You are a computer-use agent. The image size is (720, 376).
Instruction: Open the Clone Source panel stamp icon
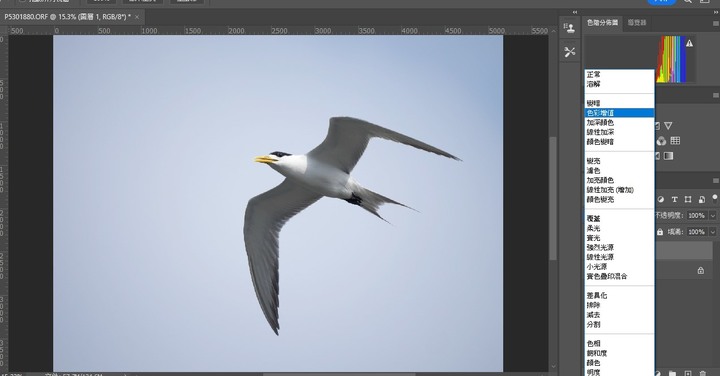click(x=570, y=28)
